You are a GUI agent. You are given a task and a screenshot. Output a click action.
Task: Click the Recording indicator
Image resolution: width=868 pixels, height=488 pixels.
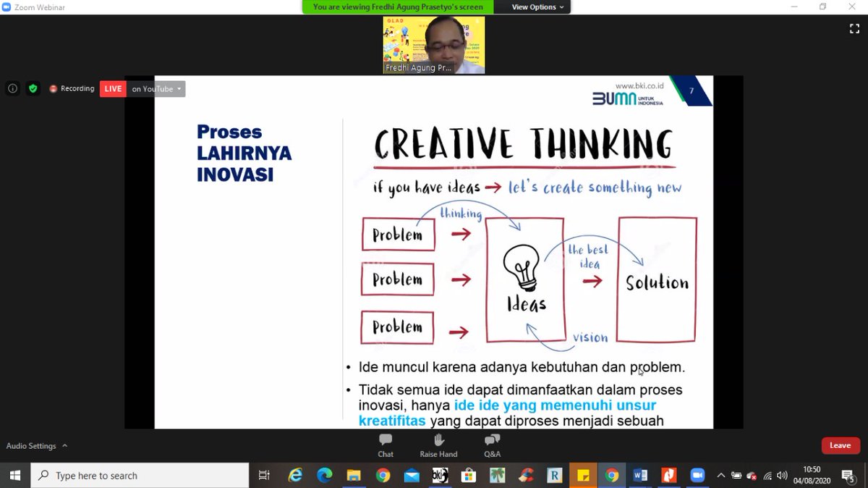pyautogui.click(x=72, y=88)
